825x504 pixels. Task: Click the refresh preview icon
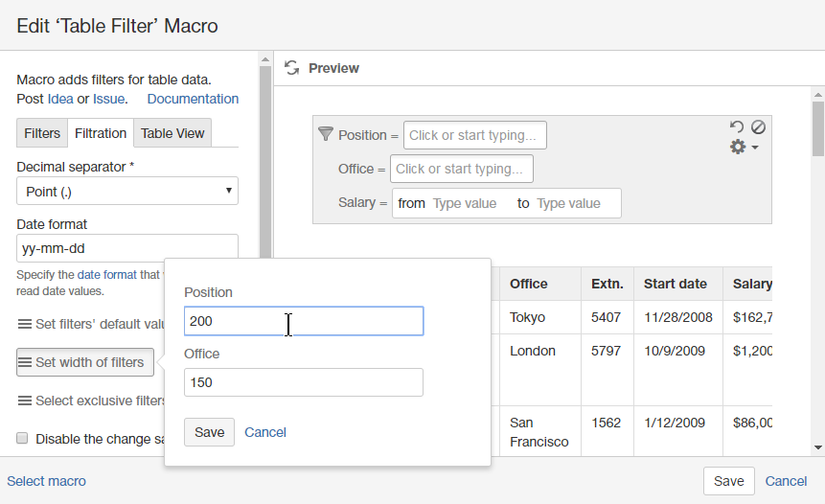[x=292, y=68]
